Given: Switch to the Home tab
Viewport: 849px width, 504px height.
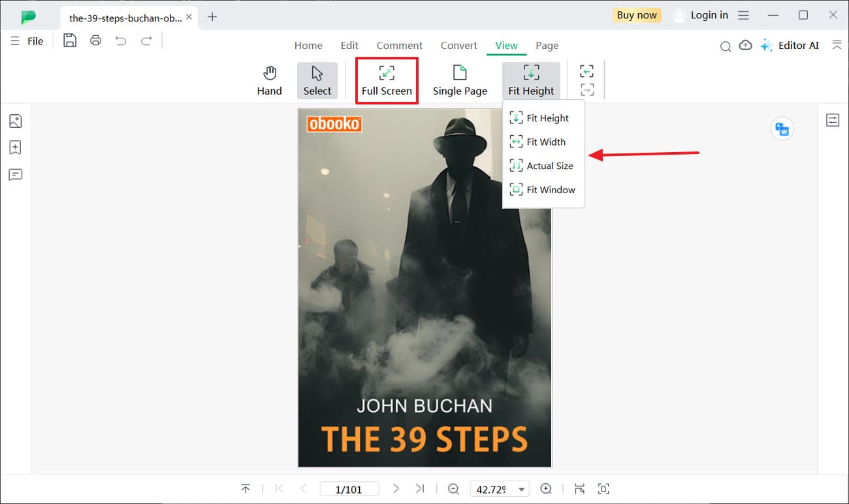Looking at the screenshot, I should pos(308,45).
